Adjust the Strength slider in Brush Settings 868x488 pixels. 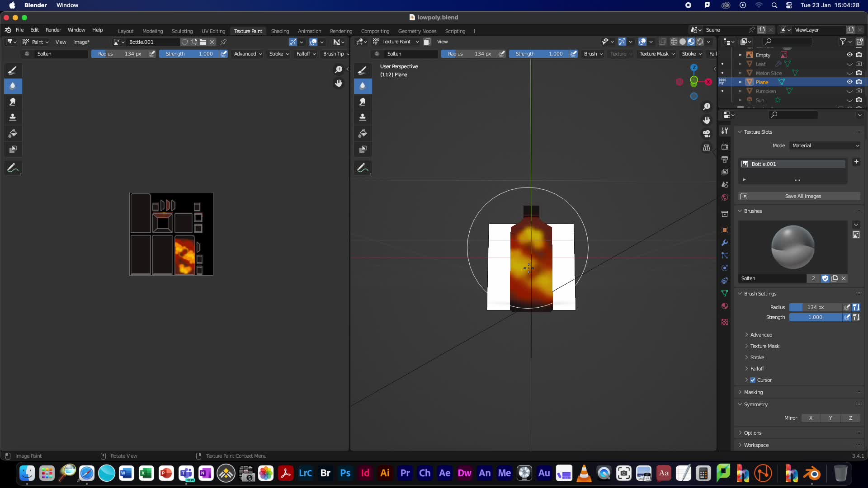(x=816, y=317)
